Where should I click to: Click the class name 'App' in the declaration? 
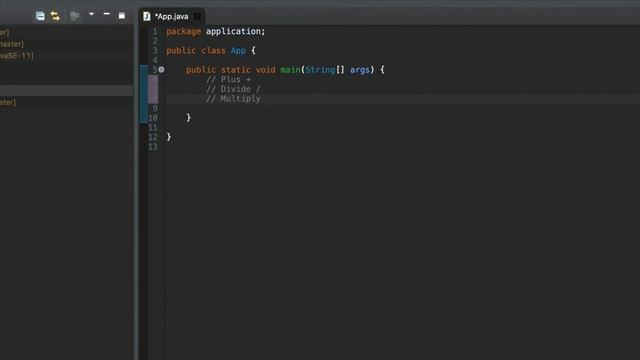tap(238, 51)
